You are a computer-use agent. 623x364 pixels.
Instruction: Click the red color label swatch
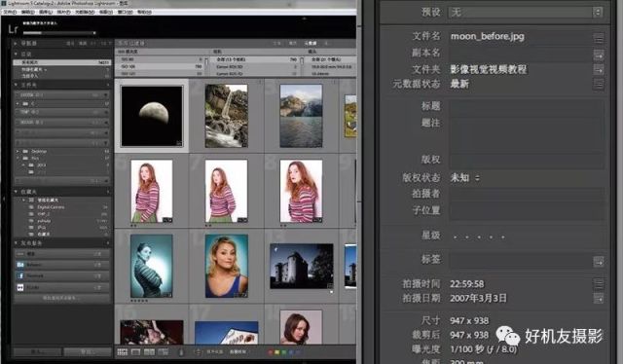271,352
